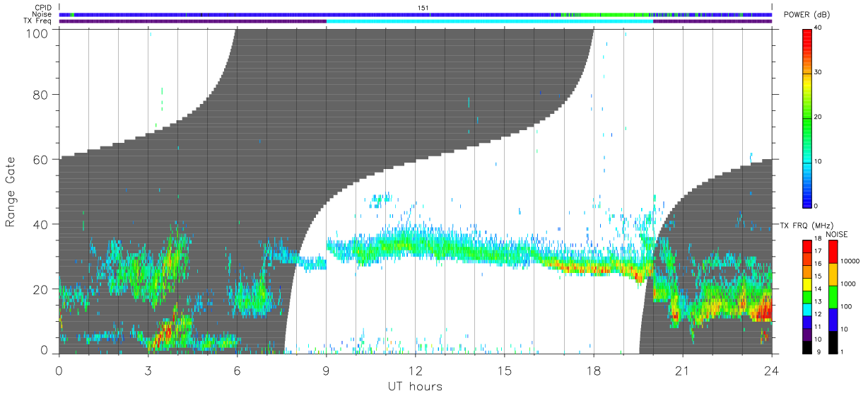Click x-axis tick label '24'
The image size is (868, 401).
[772, 371]
